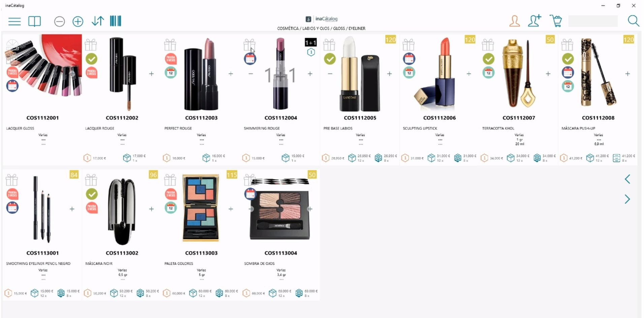Click the add new customer icon
The width and height of the screenshot is (644, 318).
click(x=535, y=21)
